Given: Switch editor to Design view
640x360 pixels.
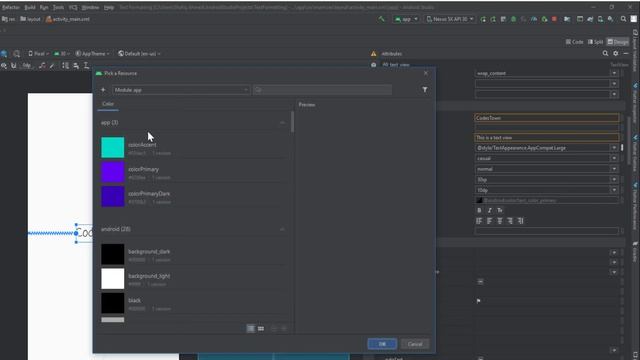Looking at the screenshot, I should [618, 42].
